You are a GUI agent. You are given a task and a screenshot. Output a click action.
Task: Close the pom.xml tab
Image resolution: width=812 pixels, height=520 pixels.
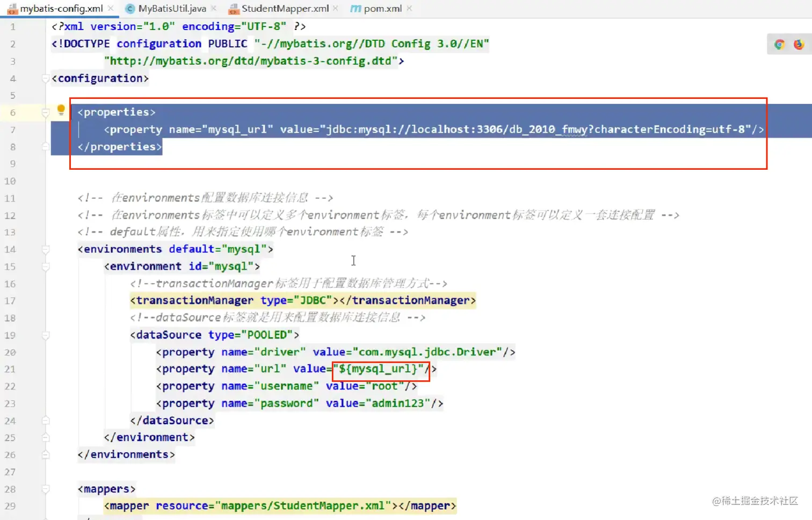click(409, 9)
